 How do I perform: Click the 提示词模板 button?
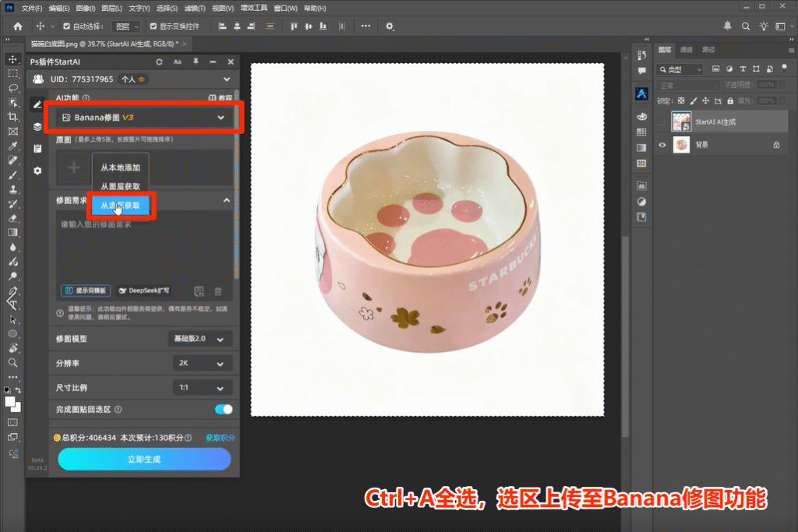[x=86, y=291]
